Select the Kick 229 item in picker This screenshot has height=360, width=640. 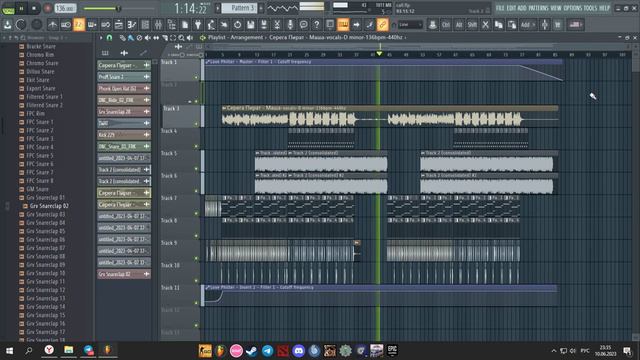point(124,135)
